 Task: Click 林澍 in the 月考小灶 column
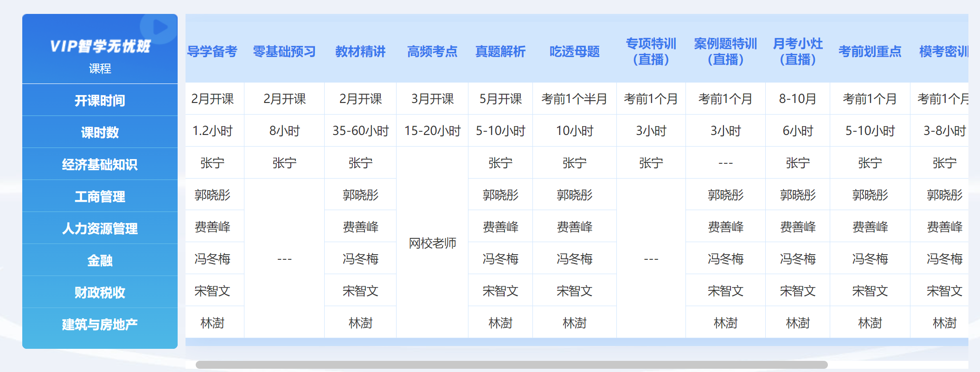(x=798, y=323)
